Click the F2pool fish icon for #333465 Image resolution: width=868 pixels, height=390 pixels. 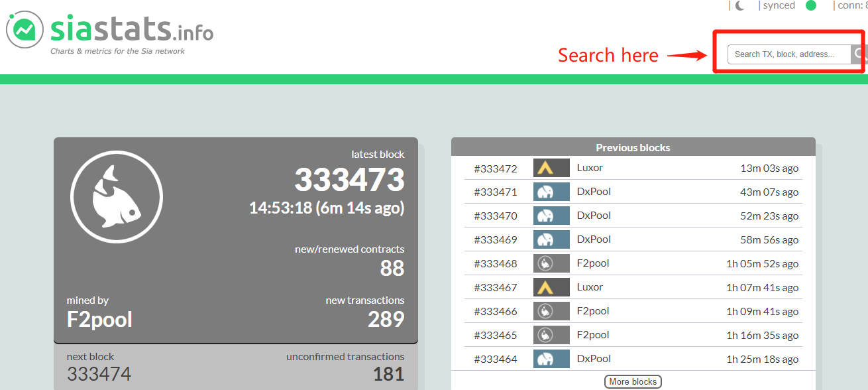(551, 335)
